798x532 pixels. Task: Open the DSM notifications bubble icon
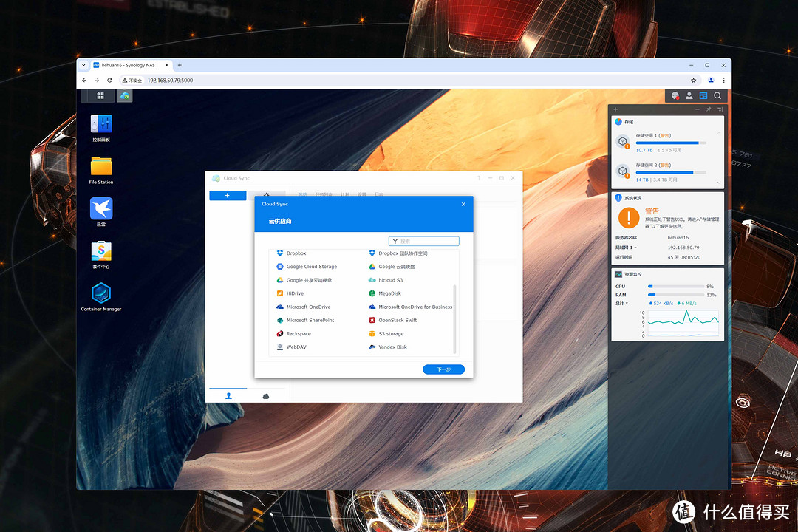click(x=675, y=95)
